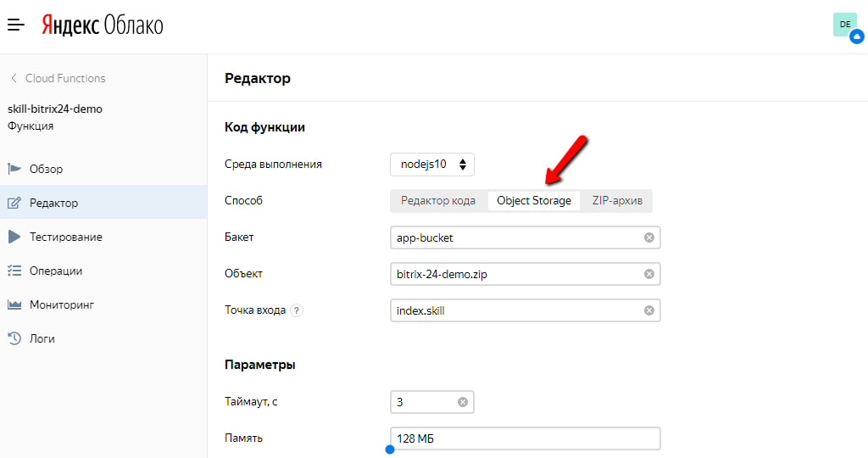868x458 pixels.
Task: Click the Бакет field with app-bucket
Action: [x=525, y=237]
